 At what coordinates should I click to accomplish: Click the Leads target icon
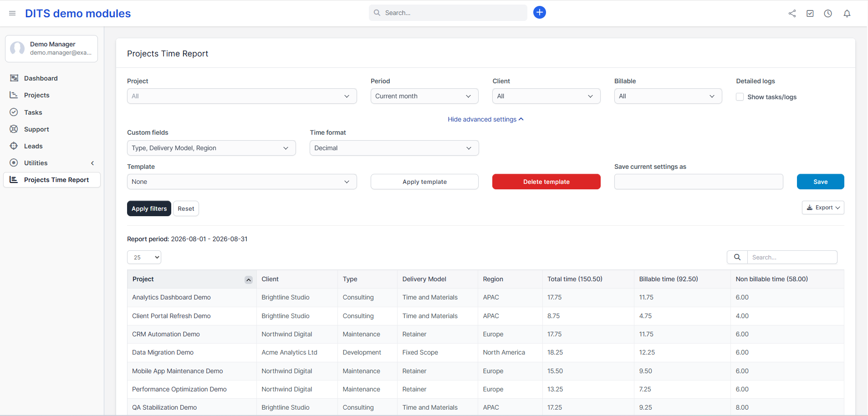tap(14, 146)
